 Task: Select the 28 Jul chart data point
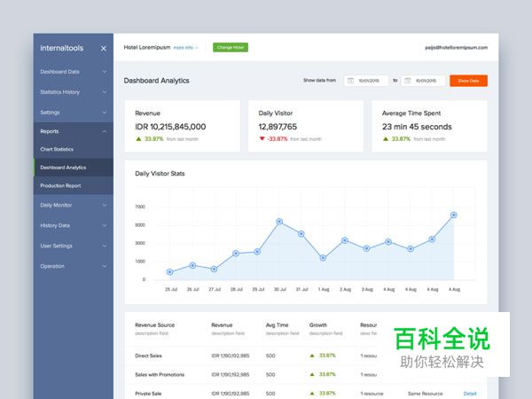[x=236, y=254]
